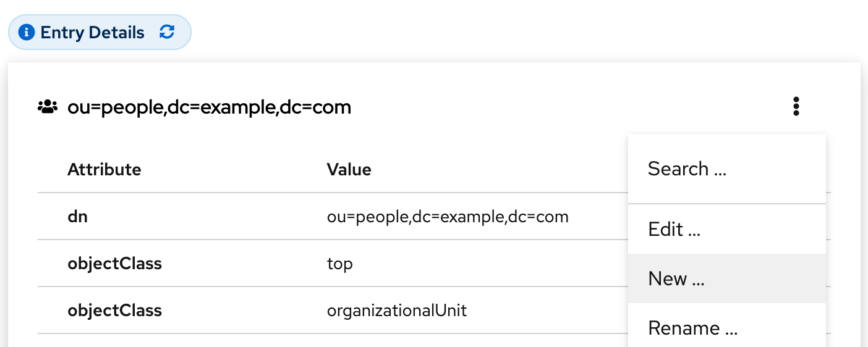Pick "New ..." from the actions menu
The image size is (868, 347).
(x=676, y=278)
